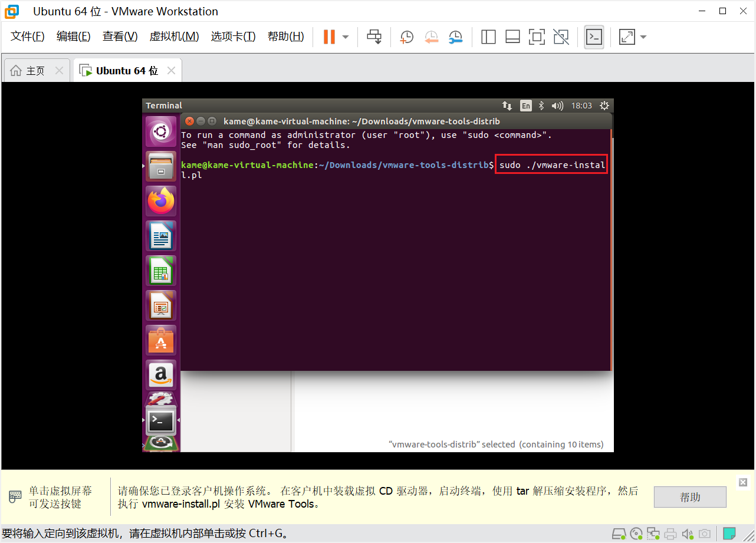Launch LibreOffice Writer from the launcher

(161, 236)
